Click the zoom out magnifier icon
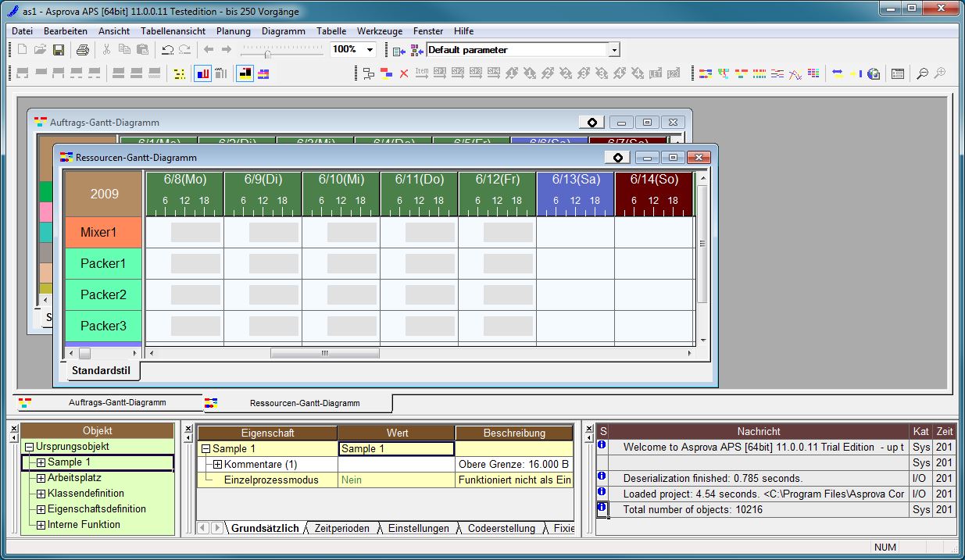The width and height of the screenshot is (965, 560). 922,73
